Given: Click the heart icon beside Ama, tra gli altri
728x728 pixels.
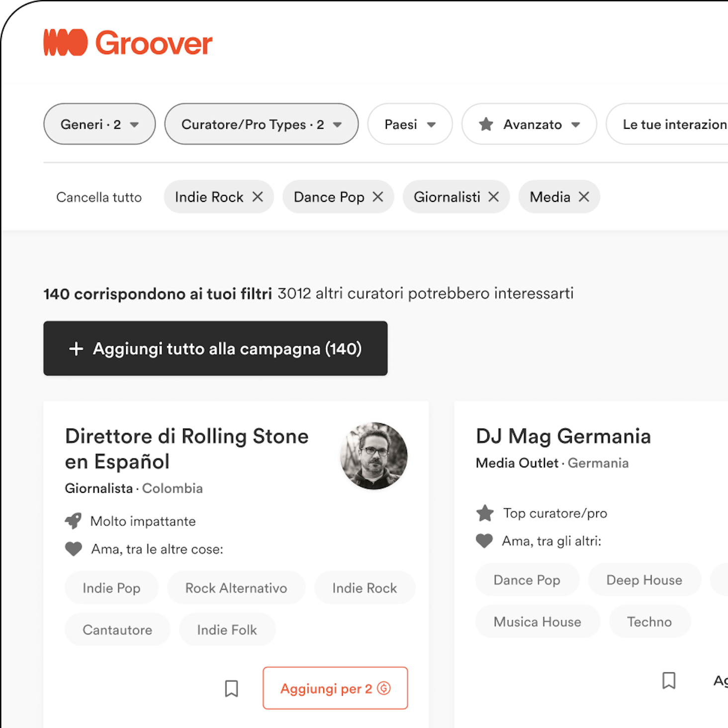Looking at the screenshot, I should point(484,541).
